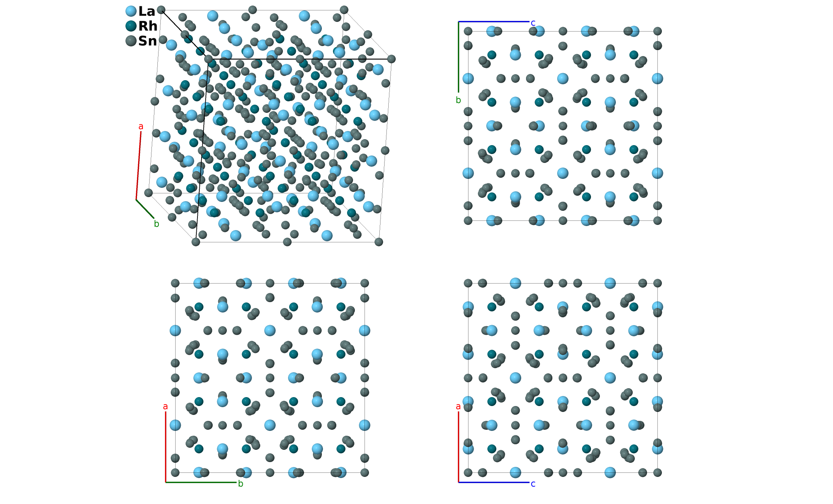Click the La legend color sphere

tap(131, 11)
